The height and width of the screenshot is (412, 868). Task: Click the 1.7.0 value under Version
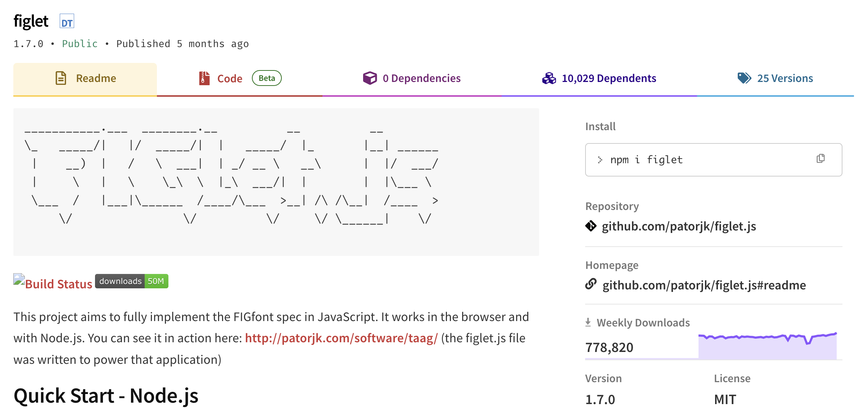click(x=600, y=399)
